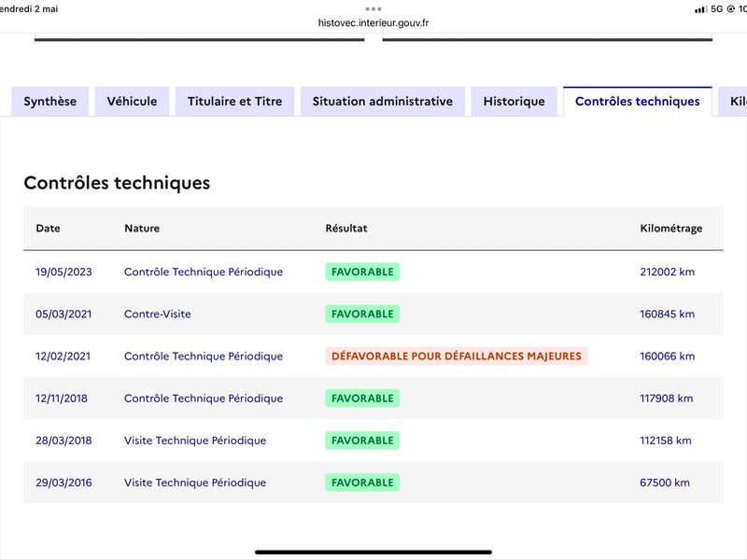Click Contrôle Technique Périodique for 19/05/2023
This screenshot has width=747, height=560.
tap(204, 272)
